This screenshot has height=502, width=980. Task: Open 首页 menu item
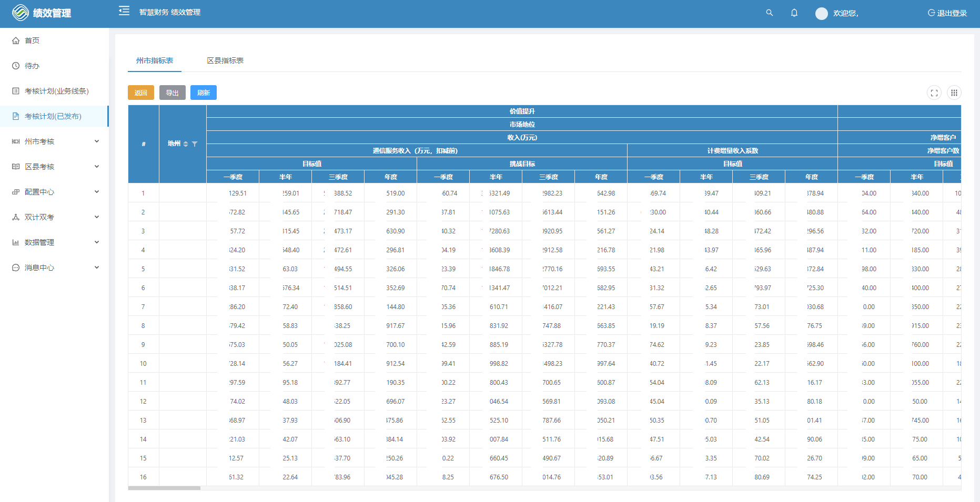tap(54, 40)
